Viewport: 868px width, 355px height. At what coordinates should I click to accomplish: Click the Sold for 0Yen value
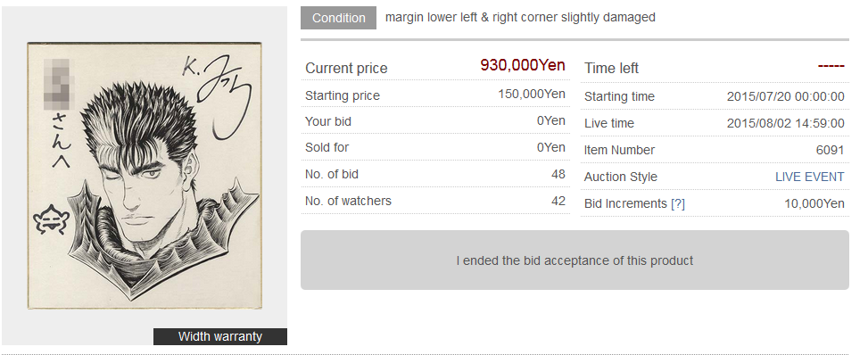click(x=550, y=147)
